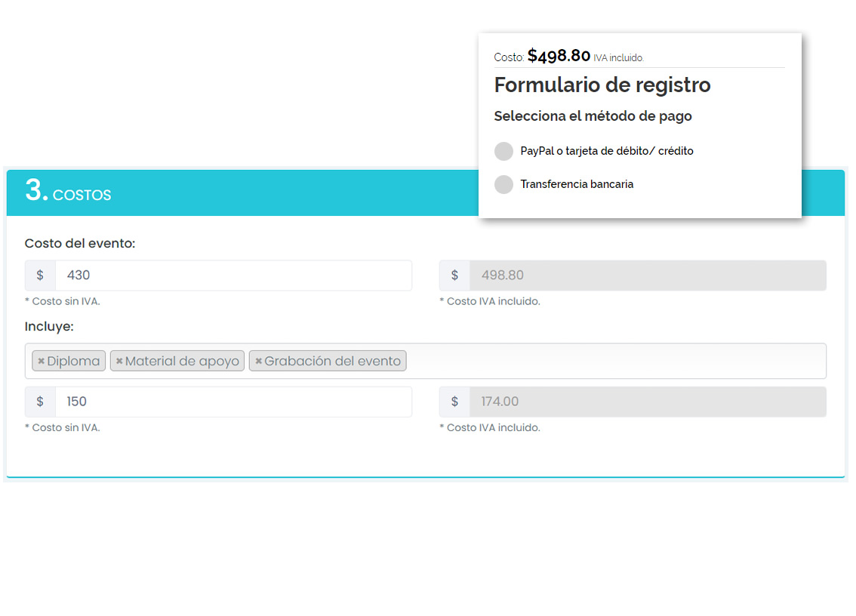Click dollar sign beside the 498.80 field
Image resolution: width=856 pixels, height=616 pixels.
pyautogui.click(x=454, y=276)
